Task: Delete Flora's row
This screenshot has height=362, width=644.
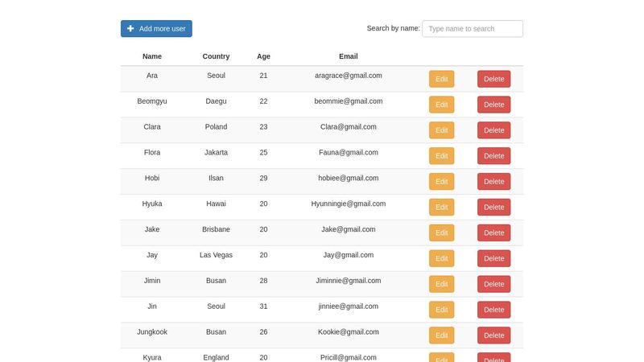Action: 493,156
